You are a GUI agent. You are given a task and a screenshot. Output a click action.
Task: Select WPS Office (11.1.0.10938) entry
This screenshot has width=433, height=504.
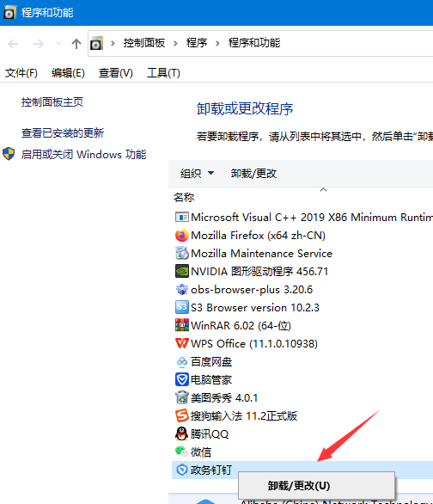[x=254, y=344]
